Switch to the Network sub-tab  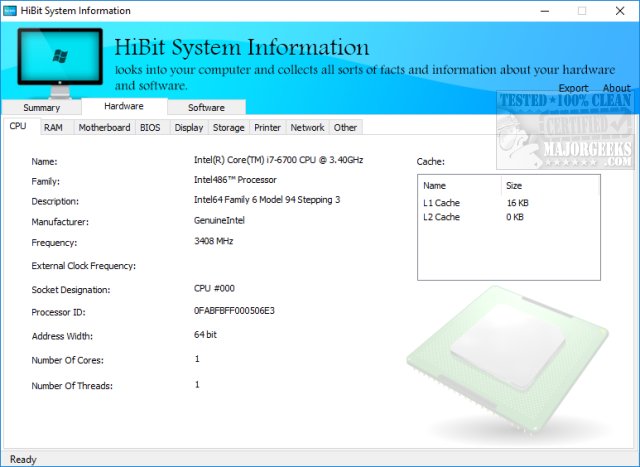[307, 127]
